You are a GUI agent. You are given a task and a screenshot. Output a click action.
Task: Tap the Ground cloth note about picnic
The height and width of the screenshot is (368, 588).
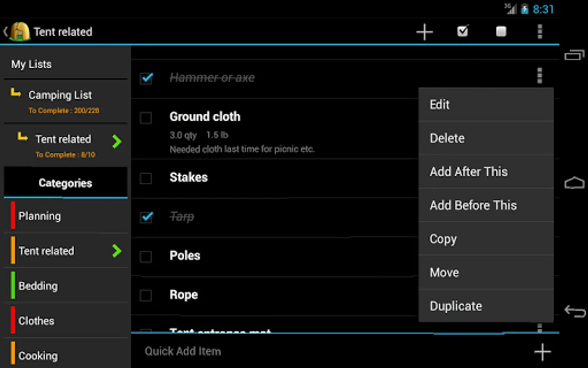(242, 149)
